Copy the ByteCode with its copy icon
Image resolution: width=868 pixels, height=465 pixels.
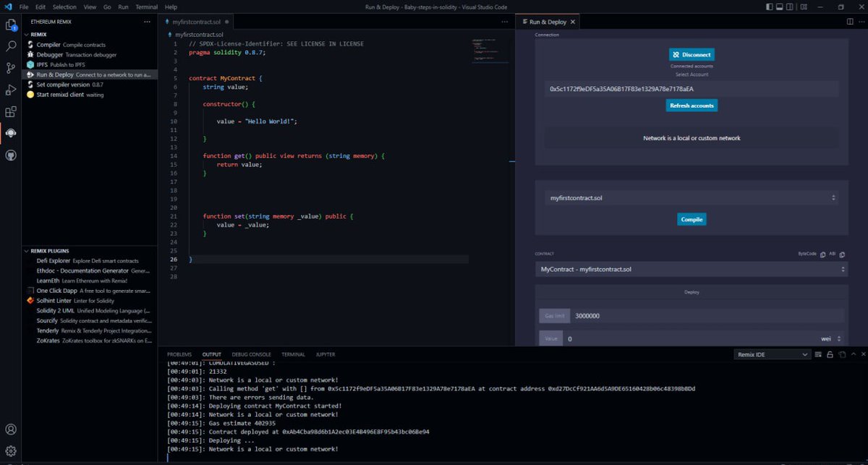[x=823, y=255]
